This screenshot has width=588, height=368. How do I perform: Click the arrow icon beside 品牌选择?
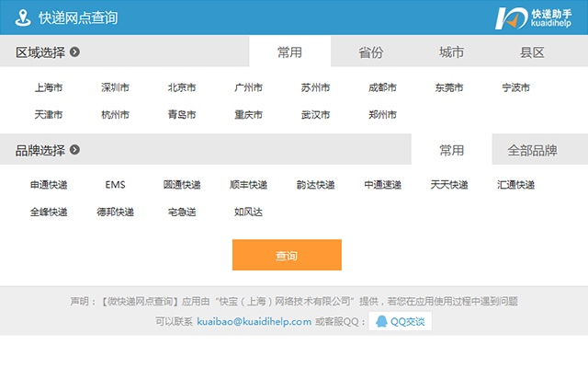tap(74, 150)
